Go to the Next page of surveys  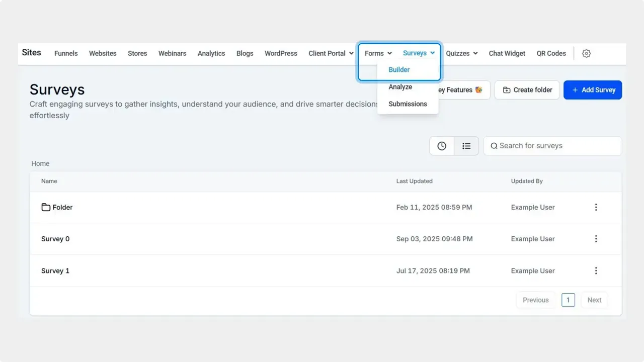pos(594,300)
